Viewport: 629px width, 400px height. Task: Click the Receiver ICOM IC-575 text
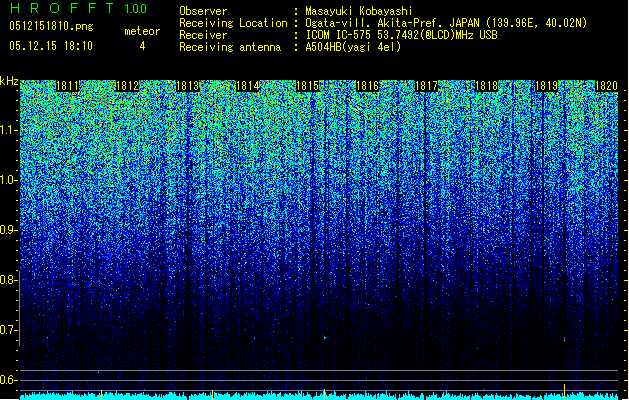[402, 35]
